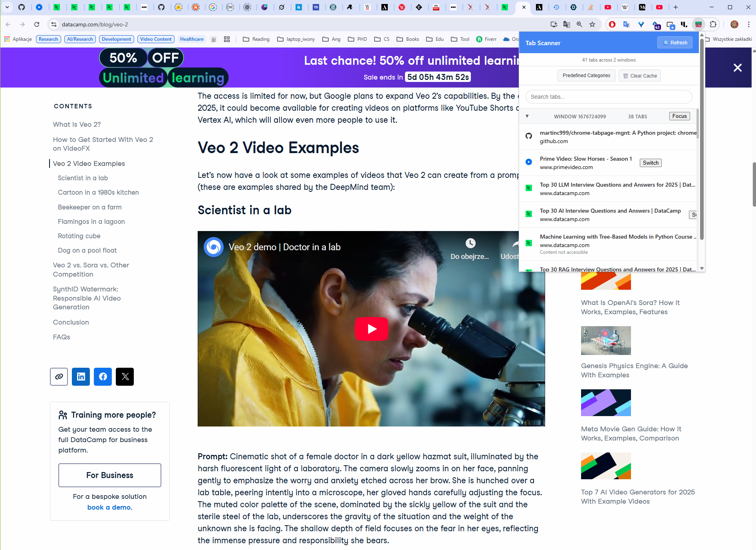Viewport: 756px width, 550px height.
Task: Select the martinc999/chrome-tabpage-mgnt tab entry
Action: [608, 137]
